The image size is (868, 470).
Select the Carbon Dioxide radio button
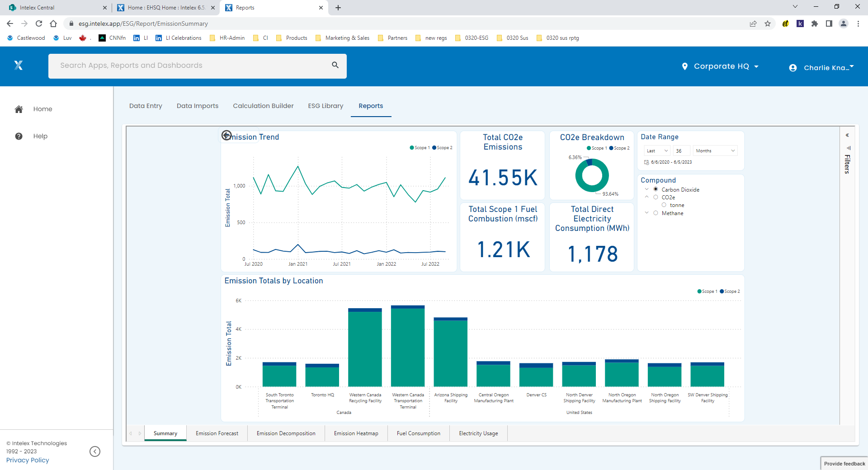tap(656, 189)
